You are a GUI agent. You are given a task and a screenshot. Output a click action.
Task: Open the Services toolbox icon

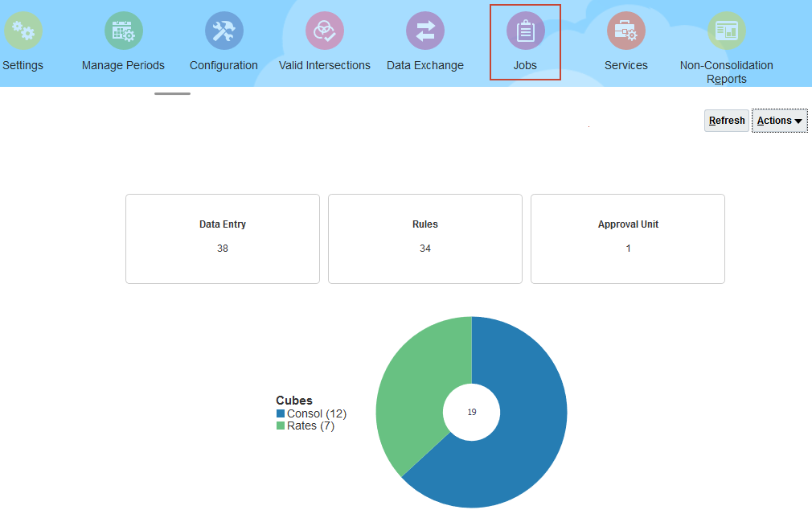(626, 31)
